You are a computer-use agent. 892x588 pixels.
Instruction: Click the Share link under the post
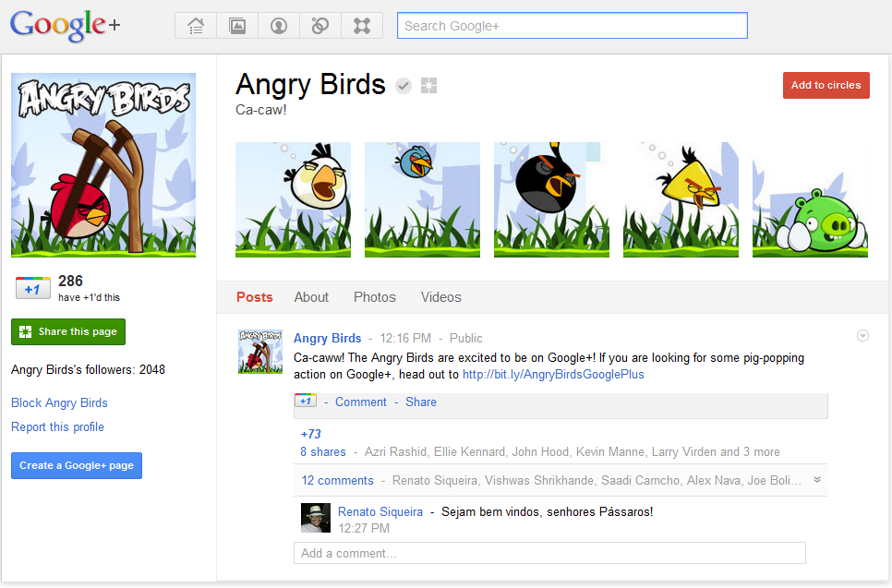coord(421,402)
